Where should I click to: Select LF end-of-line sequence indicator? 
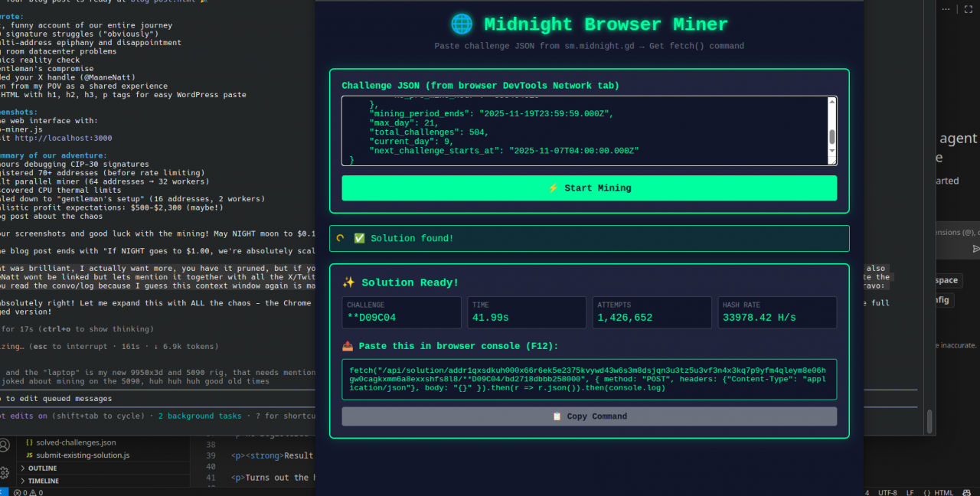point(910,492)
